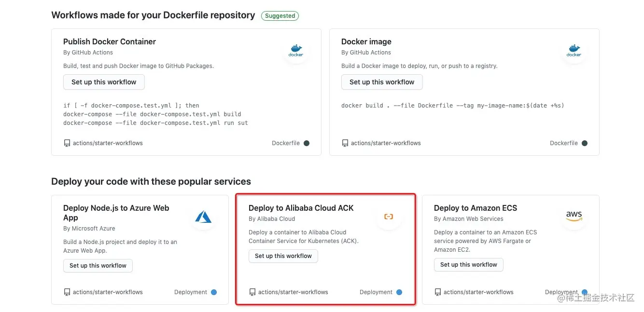Screen dimensions: 644x312
Task: Click 'Build, test and push Docker image' description
Action: click(139, 66)
